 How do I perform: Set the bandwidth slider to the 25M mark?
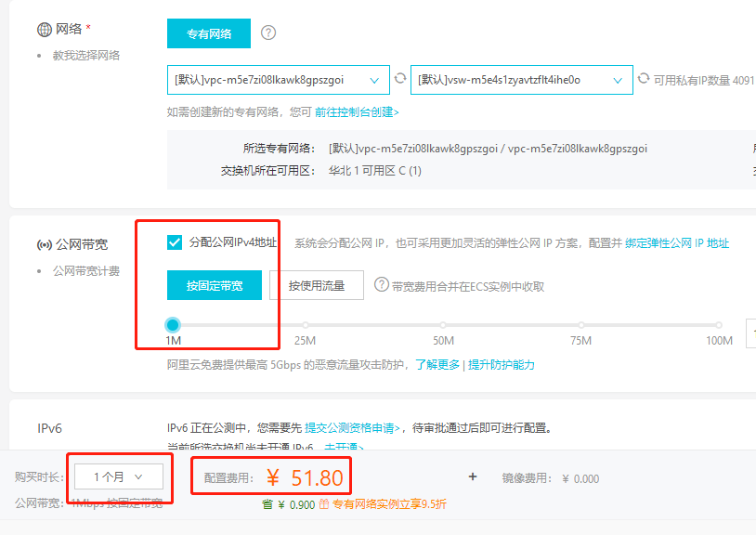pos(306,325)
